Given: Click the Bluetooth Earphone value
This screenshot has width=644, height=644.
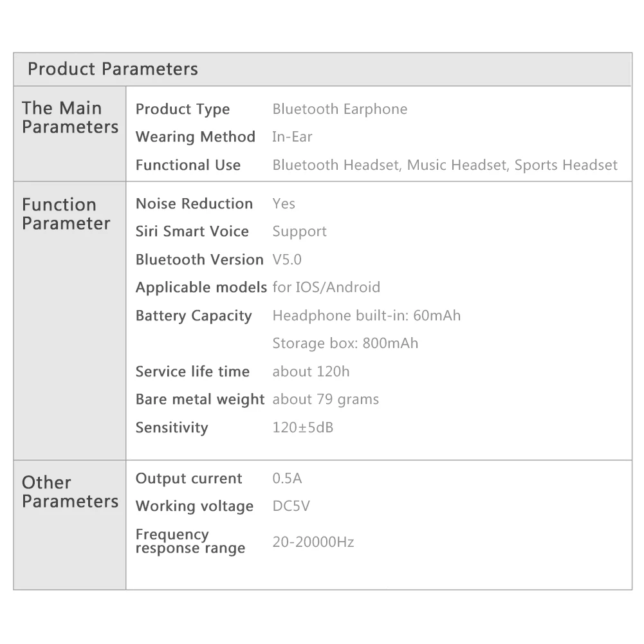Looking at the screenshot, I should (x=340, y=109).
